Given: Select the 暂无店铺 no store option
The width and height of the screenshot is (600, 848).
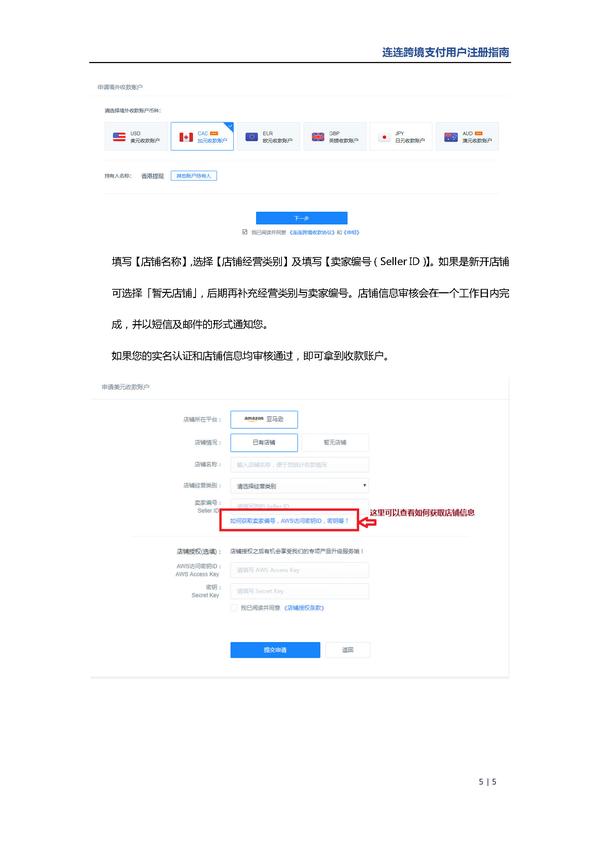Looking at the screenshot, I should pos(335,442).
